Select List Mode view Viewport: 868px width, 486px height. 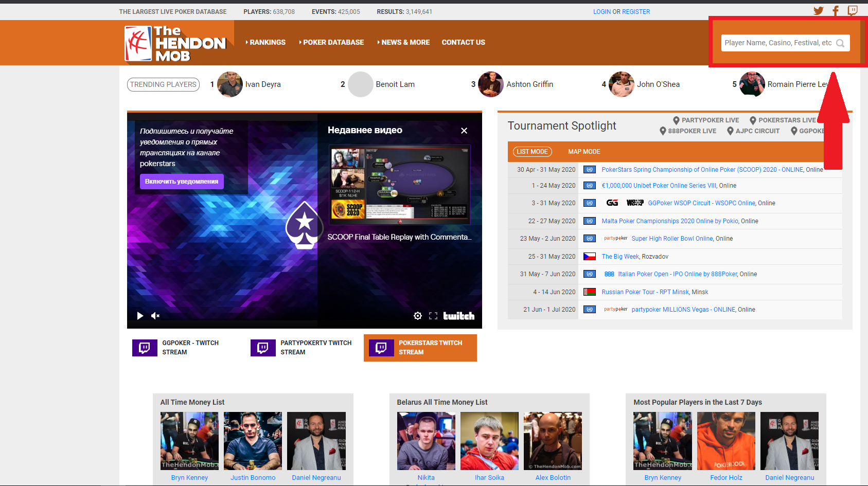[x=532, y=152]
